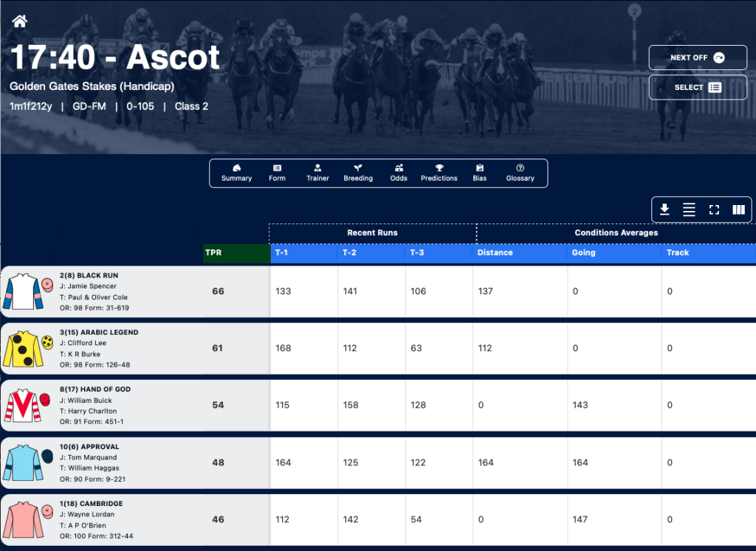Click the download table icon
This screenshot has width=756, height=551.
(x=664, y=209)
